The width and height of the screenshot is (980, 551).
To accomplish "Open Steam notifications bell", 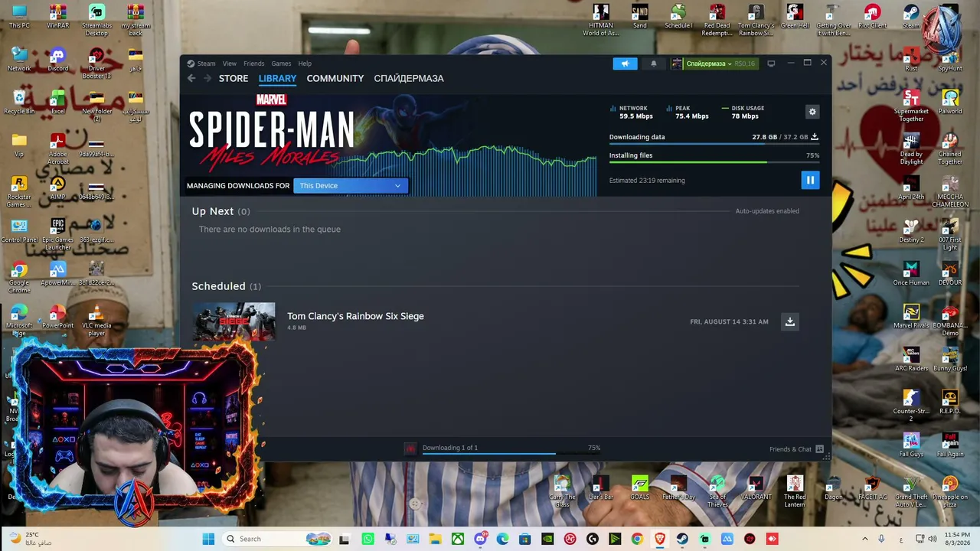I will point(653,64).
